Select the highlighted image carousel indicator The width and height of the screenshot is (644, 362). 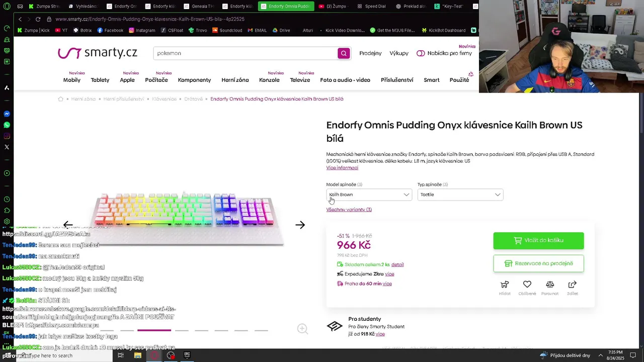154,330
